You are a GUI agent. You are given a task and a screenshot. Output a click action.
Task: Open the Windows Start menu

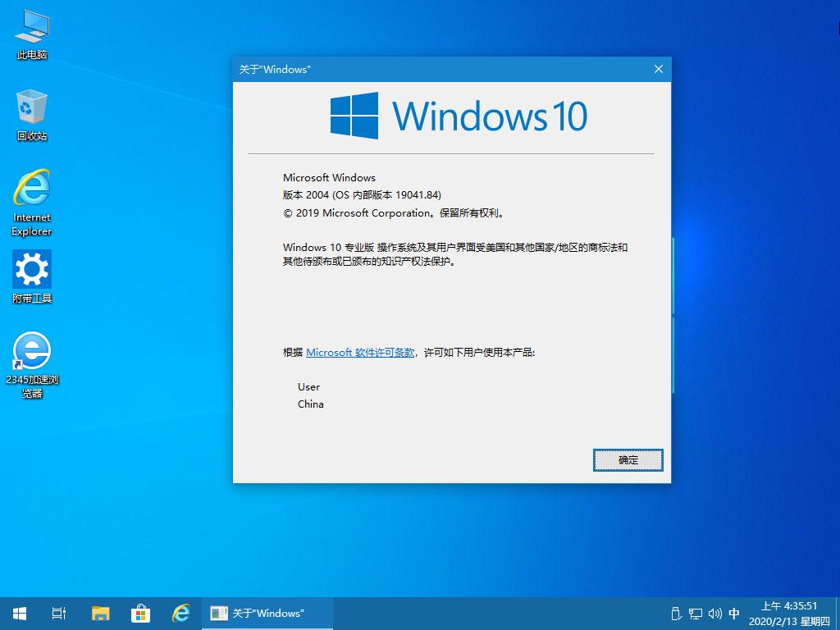[20, 614]
